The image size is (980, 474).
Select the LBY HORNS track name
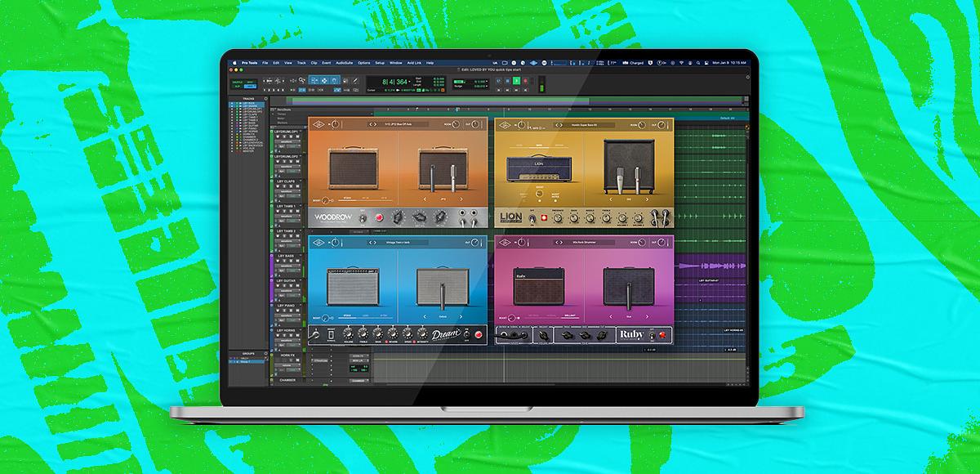coord(286,330)
